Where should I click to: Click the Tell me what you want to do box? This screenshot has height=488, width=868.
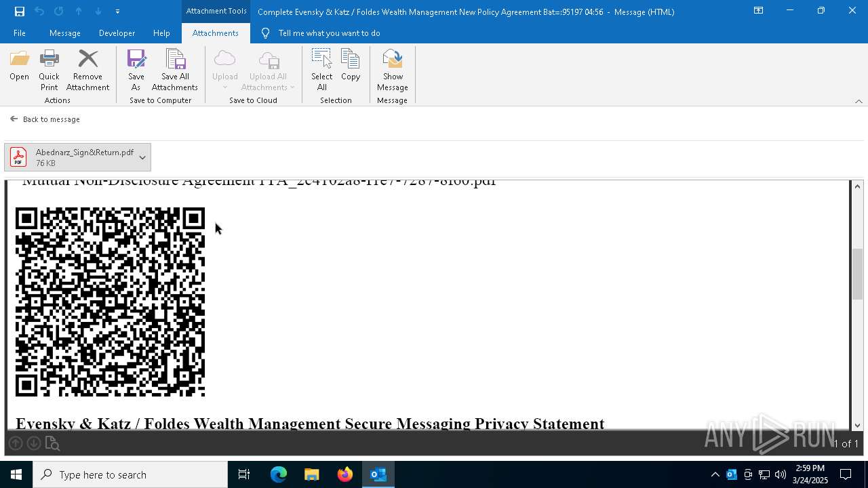click(329, 33)
